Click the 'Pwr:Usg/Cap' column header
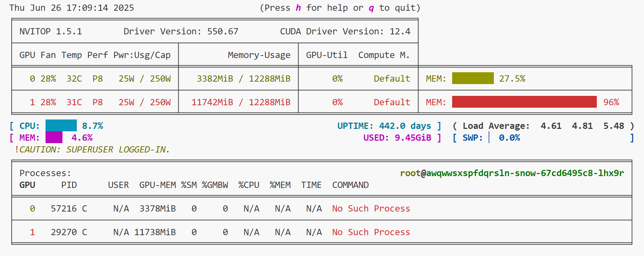The image size is (644, 256). pos(142,55)
